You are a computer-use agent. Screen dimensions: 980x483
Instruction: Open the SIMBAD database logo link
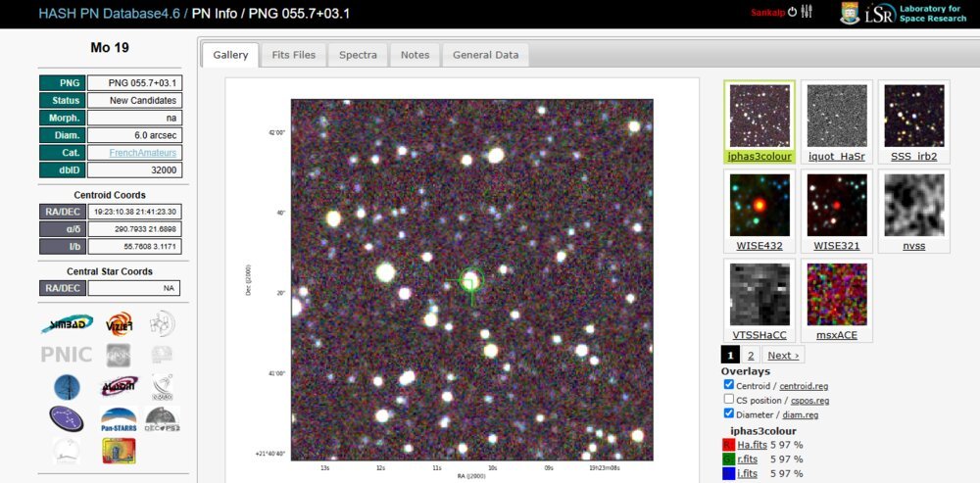tap(67, 323)
